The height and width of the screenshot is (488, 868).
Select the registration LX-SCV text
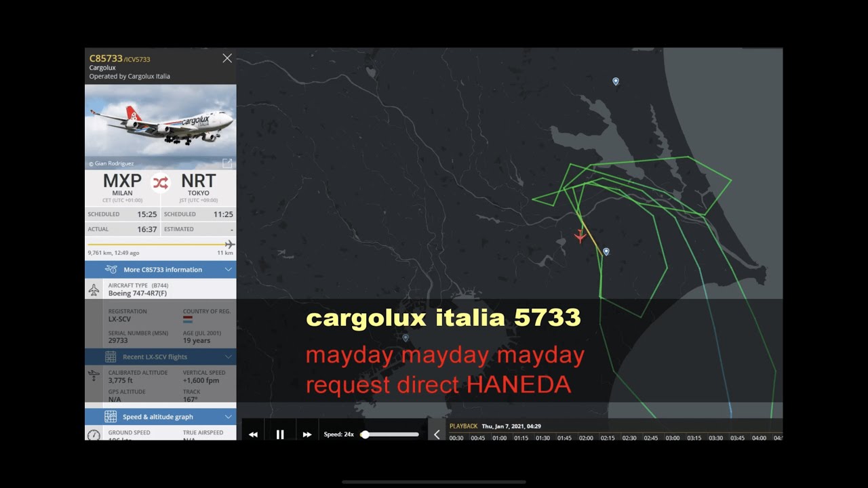point(119,319)
